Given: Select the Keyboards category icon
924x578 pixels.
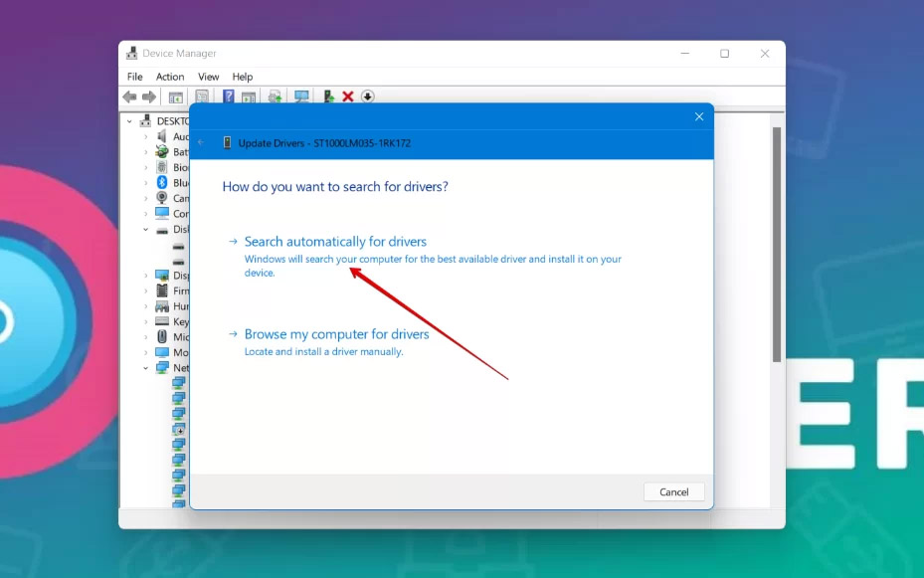Looking at the screenshot, I should pyautogui.click(x=162, y=321).
